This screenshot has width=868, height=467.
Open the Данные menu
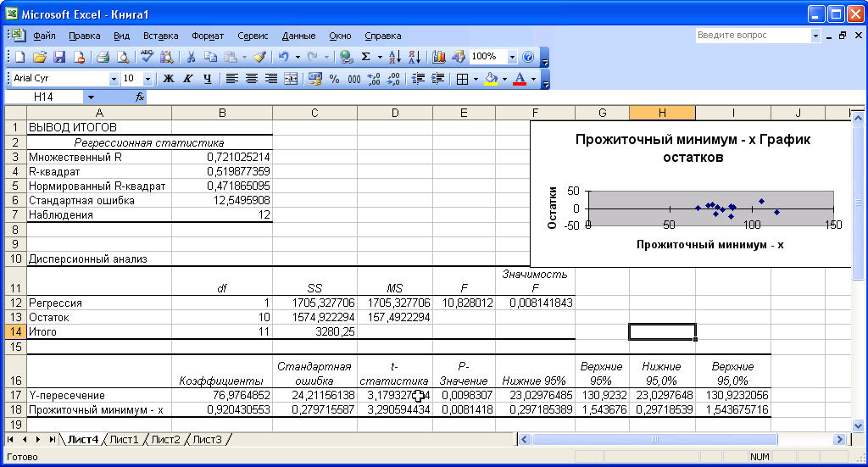[x=298, y=36]
